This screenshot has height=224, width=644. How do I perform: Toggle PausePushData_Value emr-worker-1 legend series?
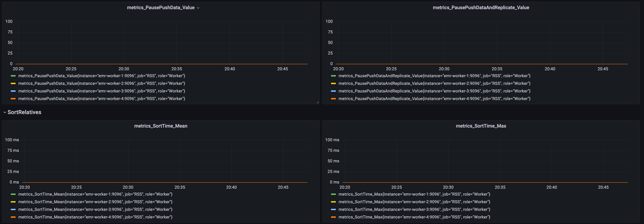tap(102, 76)
